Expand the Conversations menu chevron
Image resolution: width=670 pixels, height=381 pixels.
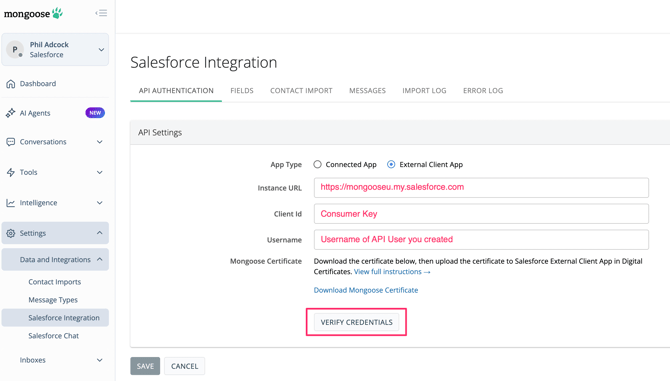(100, 142)
